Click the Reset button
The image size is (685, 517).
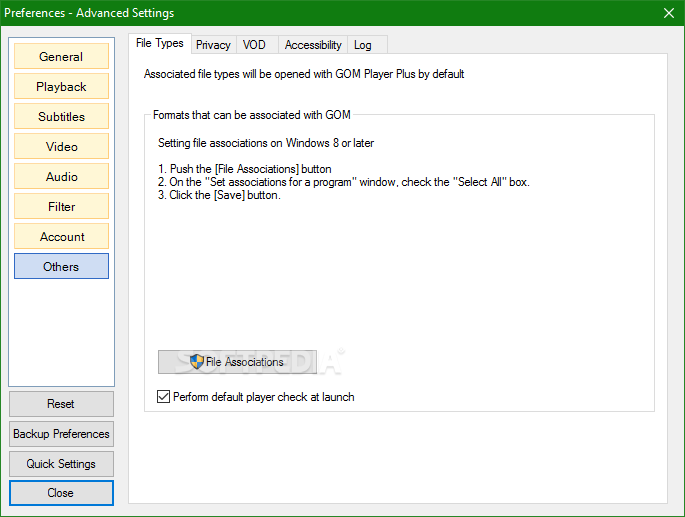(61, 404)
